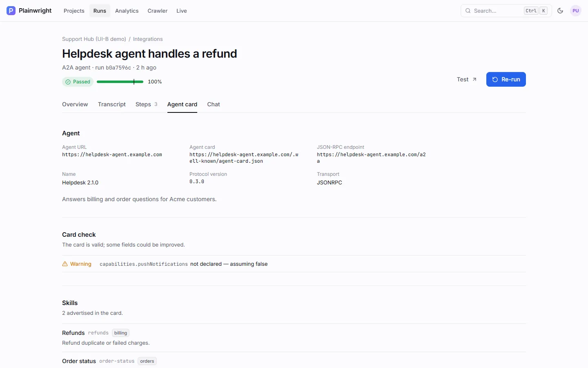Click the Steps count badge 3
This screenshot has width=588, height=368.
pyautogui.click(x=156, y=104)
